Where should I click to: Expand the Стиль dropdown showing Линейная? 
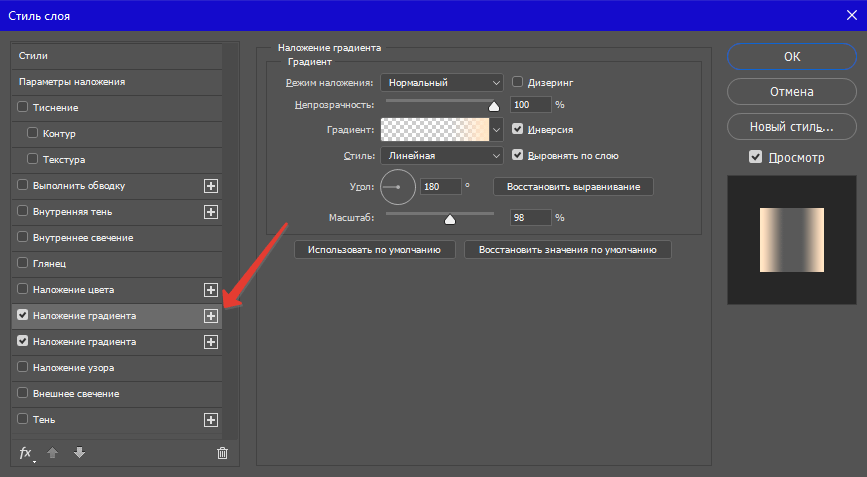(x=441, y=156)
